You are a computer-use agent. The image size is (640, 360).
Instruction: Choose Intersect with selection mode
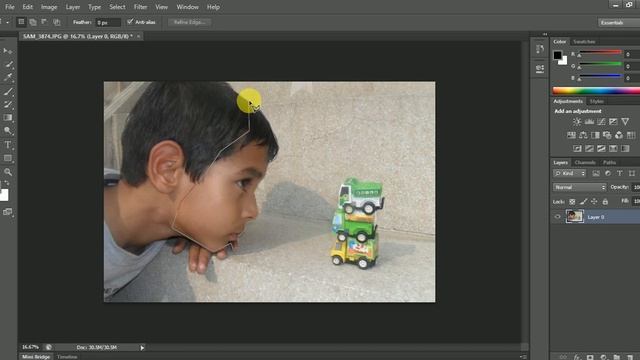[57, 22]
